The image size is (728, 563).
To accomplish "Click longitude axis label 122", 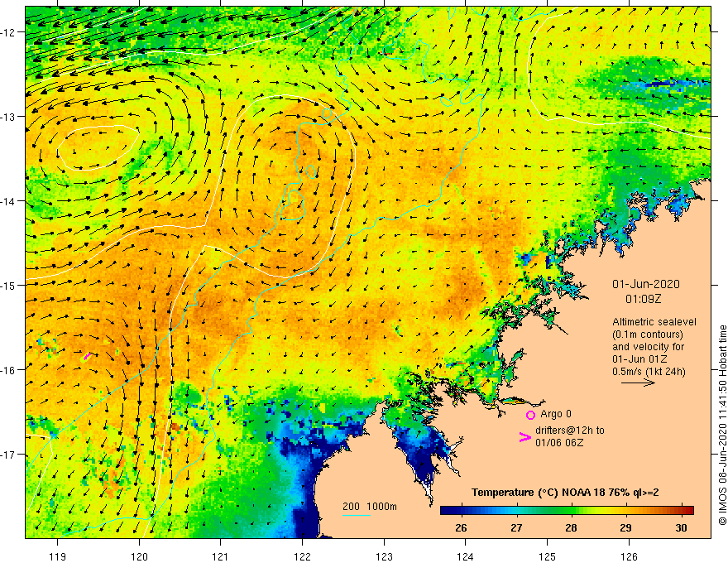I will [x=302, y=556].
